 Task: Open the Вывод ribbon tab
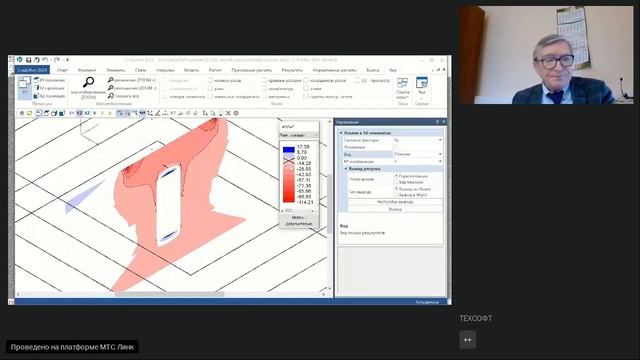373,70
